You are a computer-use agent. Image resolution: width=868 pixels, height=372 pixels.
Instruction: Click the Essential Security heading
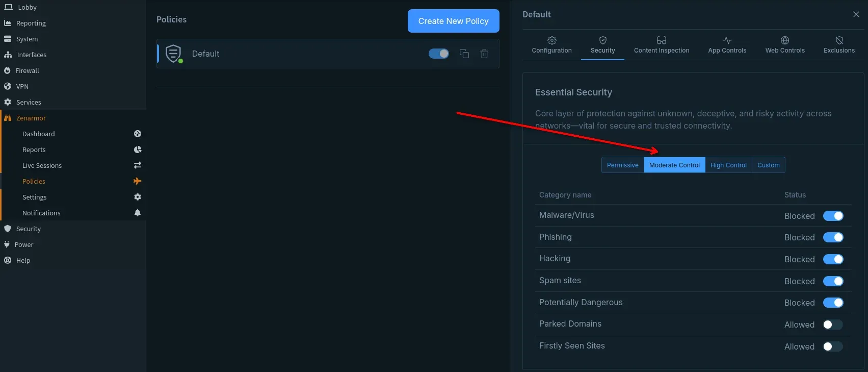(x=573, y=92)
